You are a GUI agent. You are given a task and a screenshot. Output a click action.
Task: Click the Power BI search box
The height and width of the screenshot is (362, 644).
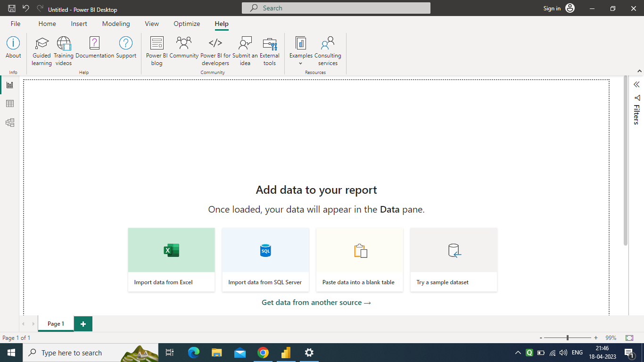coord(336,8)
